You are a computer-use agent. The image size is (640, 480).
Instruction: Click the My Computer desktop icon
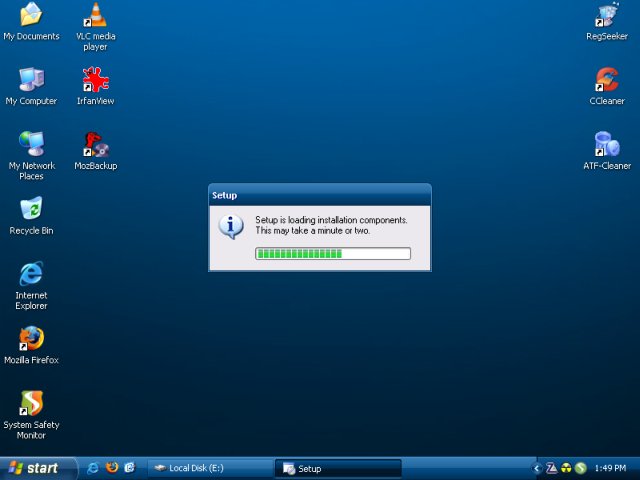[x=31, y=80]
